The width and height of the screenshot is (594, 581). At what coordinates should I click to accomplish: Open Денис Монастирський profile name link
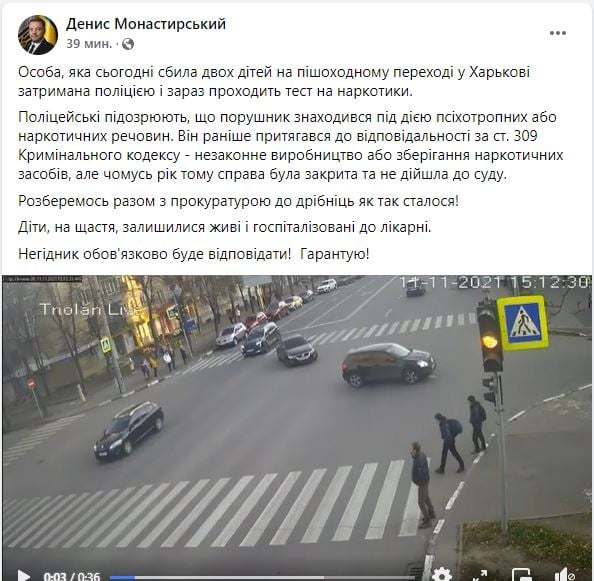coord(146,24)
